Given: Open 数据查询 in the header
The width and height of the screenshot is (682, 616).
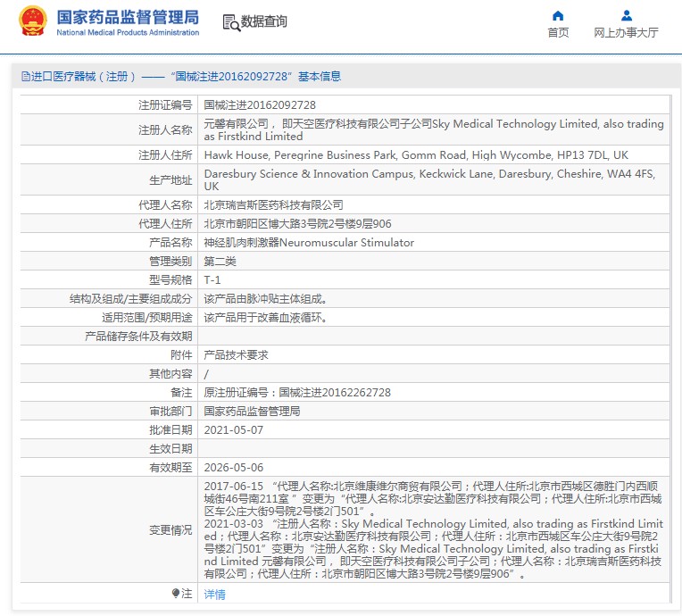Looking at the screenshot, I should pyautogui.click(x=263, y=22).
